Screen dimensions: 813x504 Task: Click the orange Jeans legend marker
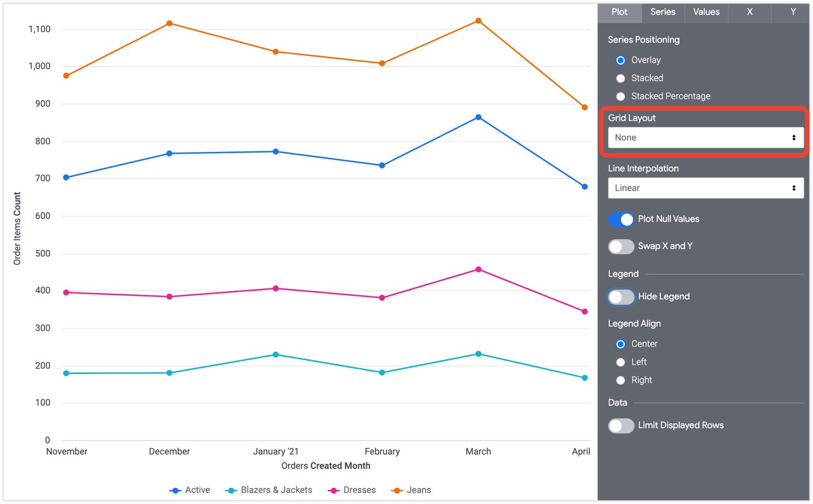coord(397,491)
